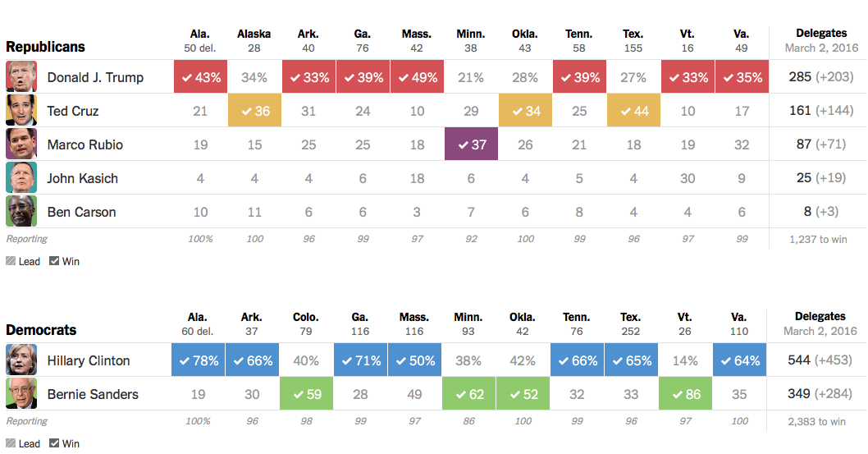
Task: Click the Democratic Lead legend swatch
Action: [x=11, y=443]
